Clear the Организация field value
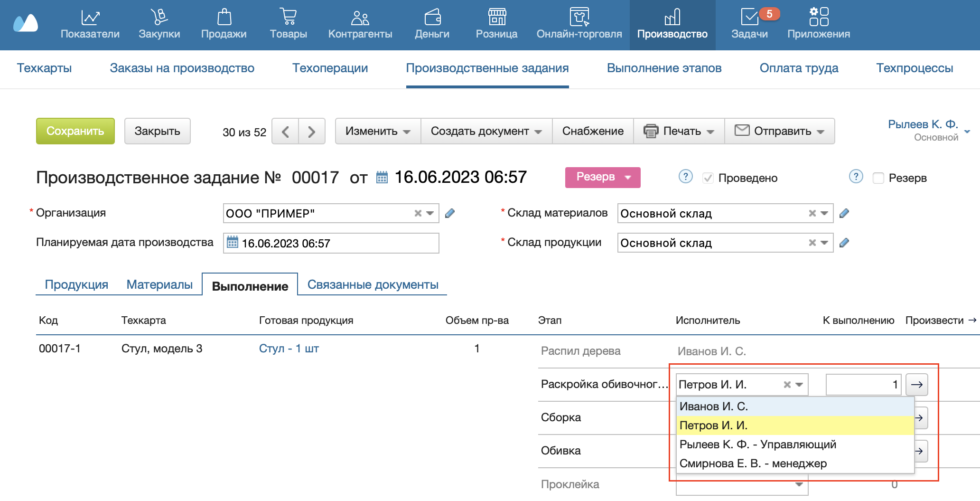The width and height of the screenshot is (980, 501). tap(418, 213)
